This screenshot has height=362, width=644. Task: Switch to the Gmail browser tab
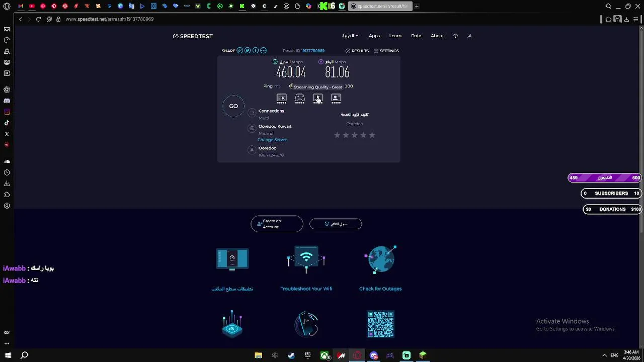[x=21, y=6]
